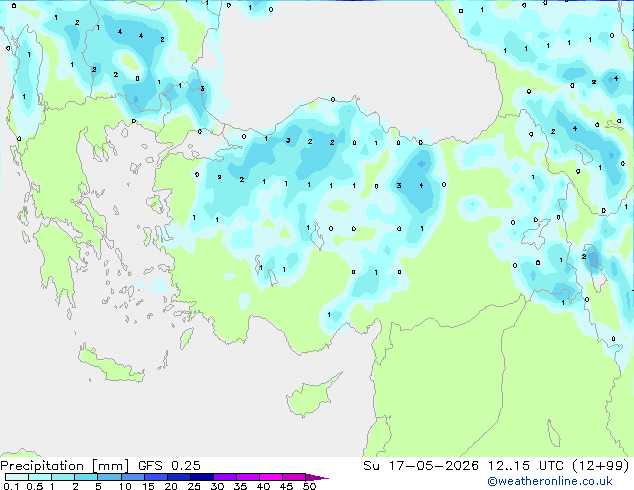Click the "GFS 0.25" model label
The image size is (634, 490).
(x=169, y=466)
